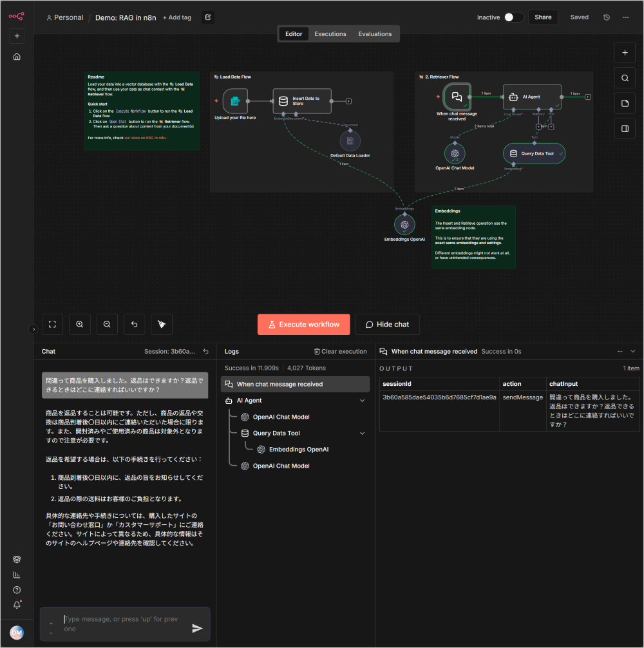Collapse the Query Data Tool log entry

pyautogui.click(x=363, y=434)
